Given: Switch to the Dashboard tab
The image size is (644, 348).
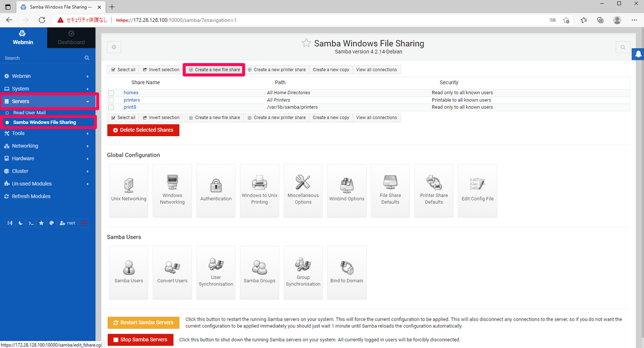Looking at the screenshot, I should pos(71,38).
